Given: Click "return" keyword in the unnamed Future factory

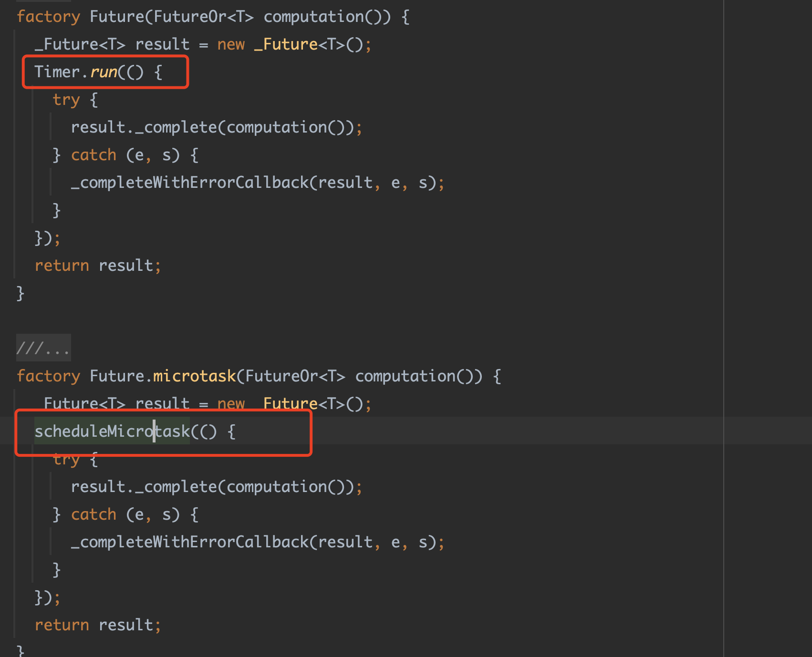Looking at the screenshot, I should (x=62, y=266).
